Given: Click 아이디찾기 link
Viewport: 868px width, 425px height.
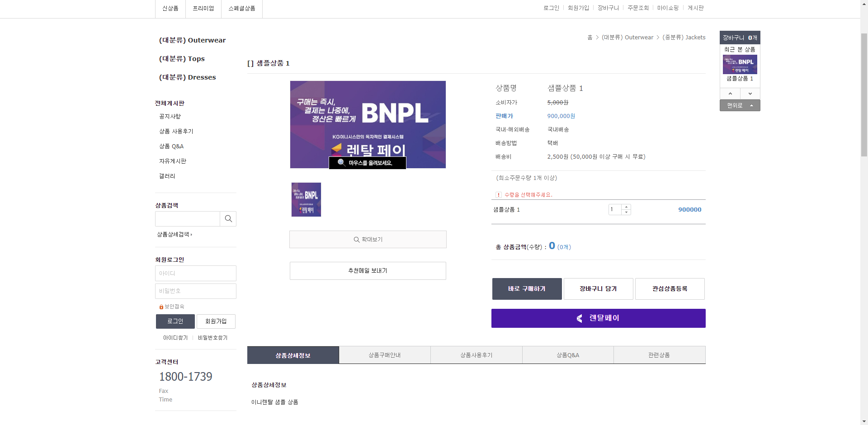Looking at the screenshot, I should point(175,338).
